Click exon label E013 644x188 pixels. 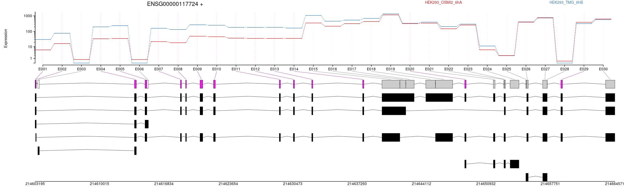[275, 69]
